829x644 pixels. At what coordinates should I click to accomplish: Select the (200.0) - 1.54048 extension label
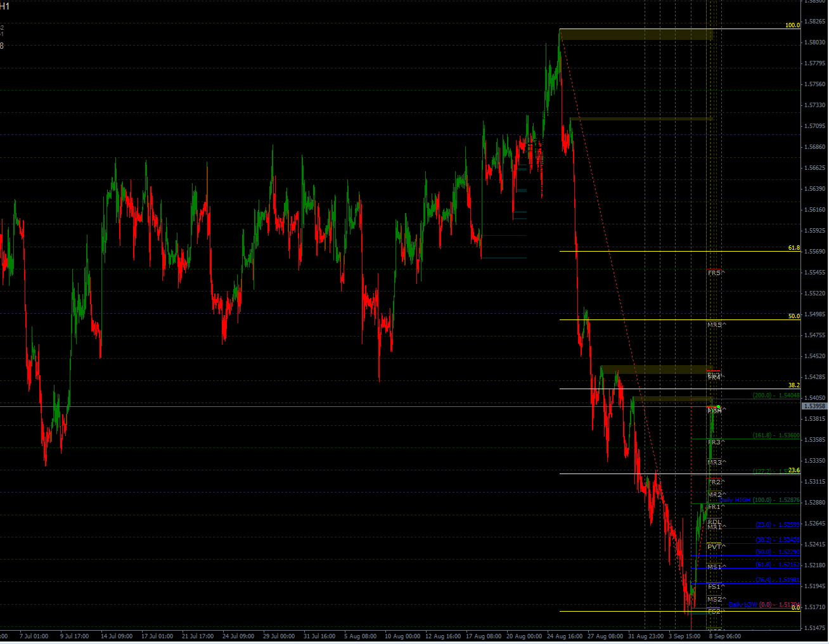tap(776, 395)
